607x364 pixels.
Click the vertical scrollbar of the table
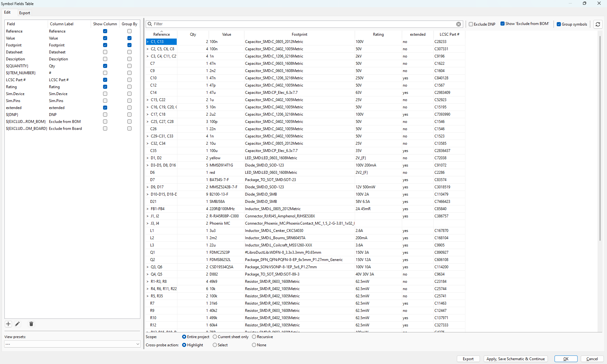(x=600, y=138)
